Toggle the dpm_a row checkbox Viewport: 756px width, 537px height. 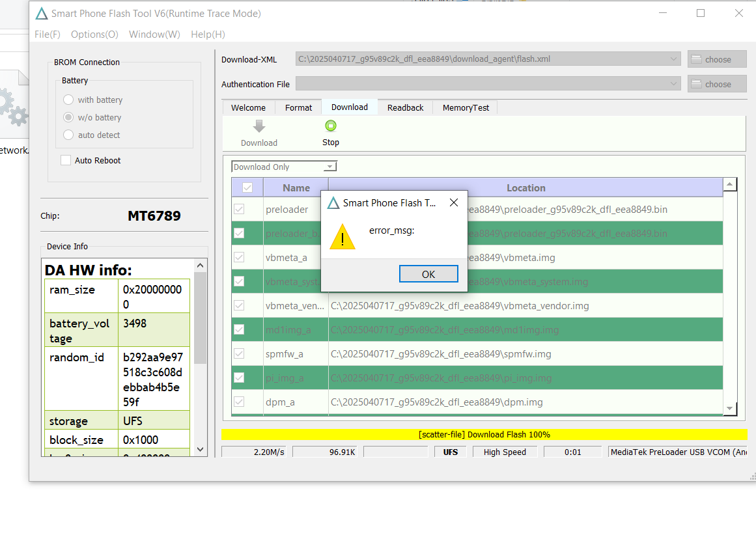pyautogui.click(x=239, y=402)
